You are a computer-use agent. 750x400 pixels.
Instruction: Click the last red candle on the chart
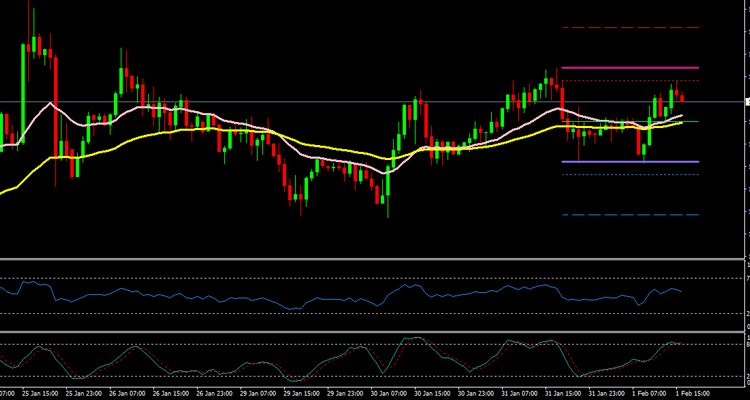click(682, 97)
